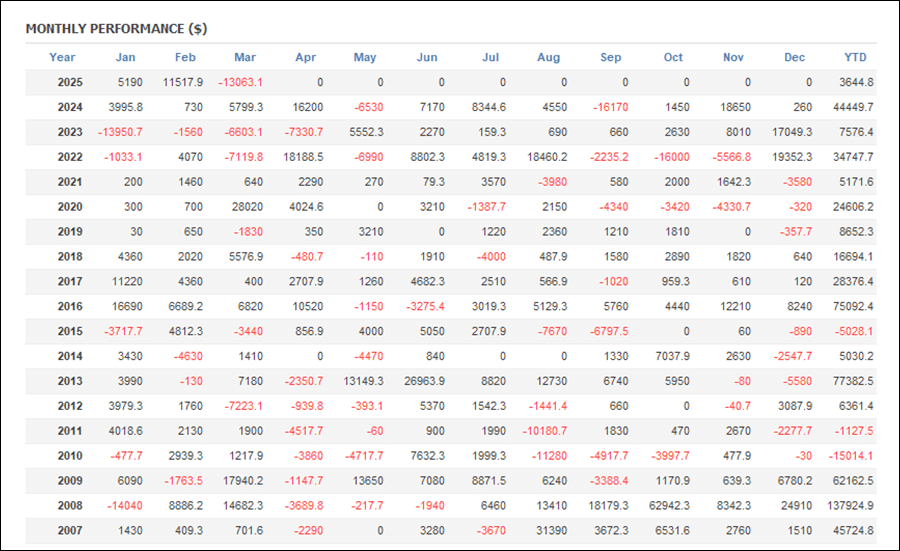Viewport: 900px width, 551px height.
Task: Click the 2018 July value -4000
Action: tap(491, 257)
